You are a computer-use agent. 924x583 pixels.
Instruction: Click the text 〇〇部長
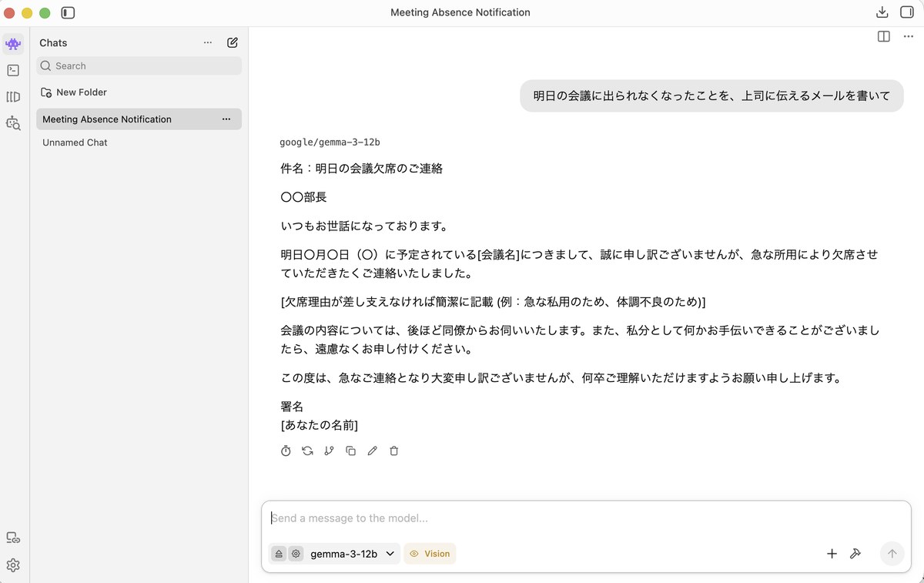click(x=303, y=197)
